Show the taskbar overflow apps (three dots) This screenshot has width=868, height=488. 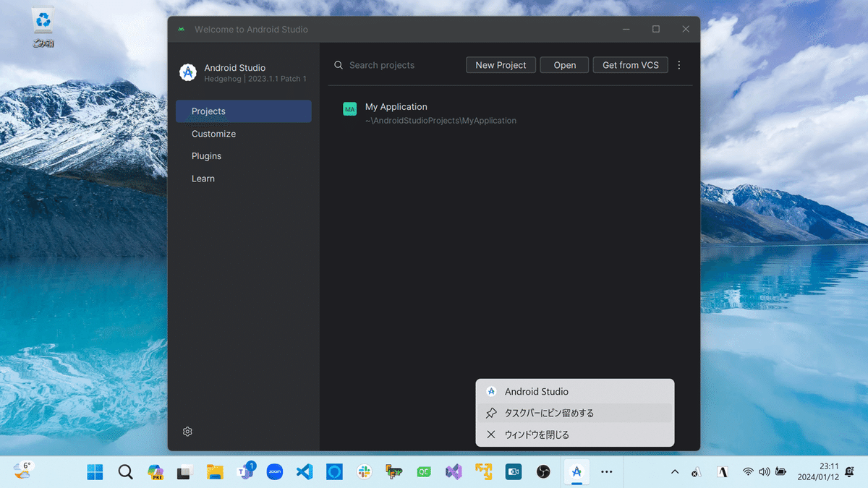[x=607, y=472]
